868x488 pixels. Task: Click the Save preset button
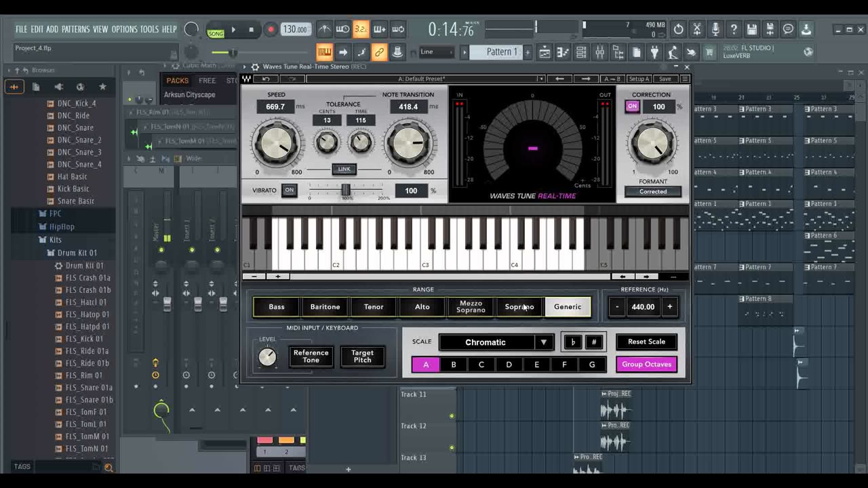click(x=665, y=79)
